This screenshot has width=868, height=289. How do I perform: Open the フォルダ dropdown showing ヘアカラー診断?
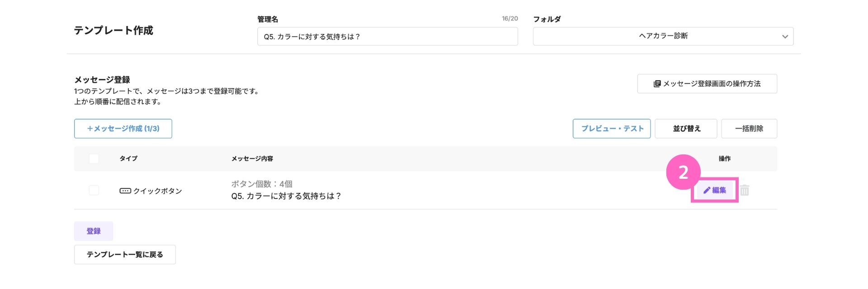coord(663,36)
